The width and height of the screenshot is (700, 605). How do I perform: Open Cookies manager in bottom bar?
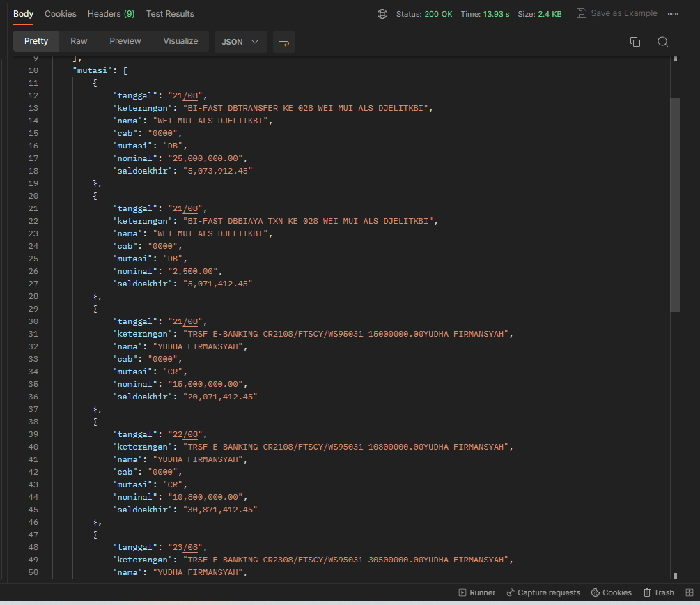click(x=611, y=592)
